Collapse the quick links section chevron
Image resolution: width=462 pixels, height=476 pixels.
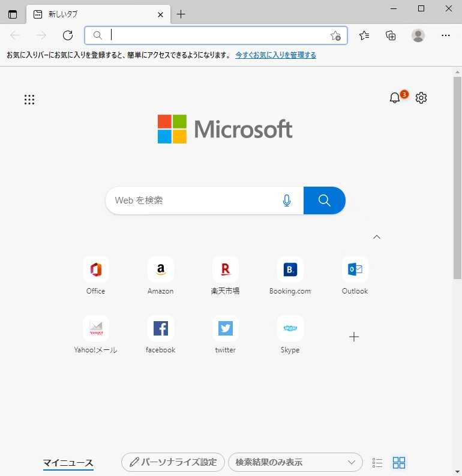click(376, 237)
